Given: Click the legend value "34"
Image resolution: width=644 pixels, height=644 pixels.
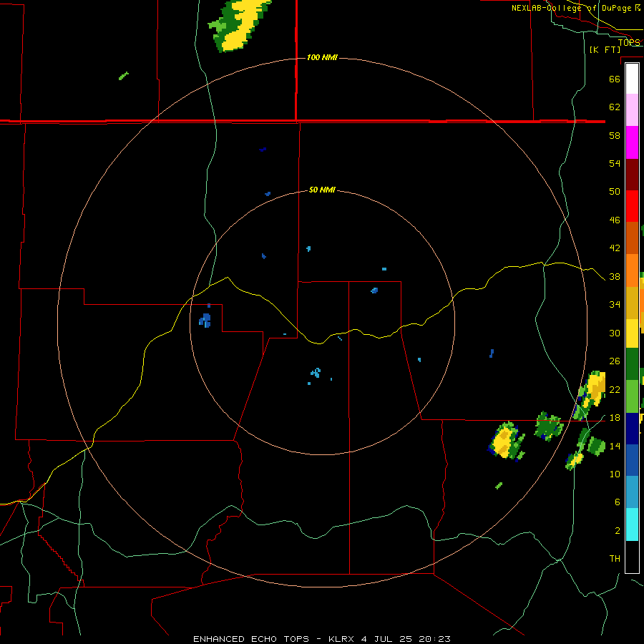Looking at the screenshot, I should pyautogui.click(x=615, y=304).
